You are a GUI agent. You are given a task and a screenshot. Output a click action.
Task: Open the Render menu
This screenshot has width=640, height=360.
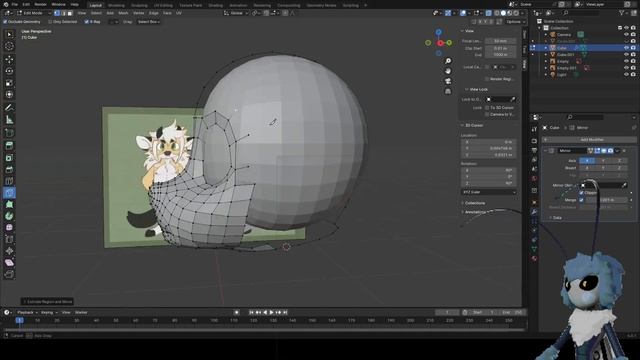40,4
